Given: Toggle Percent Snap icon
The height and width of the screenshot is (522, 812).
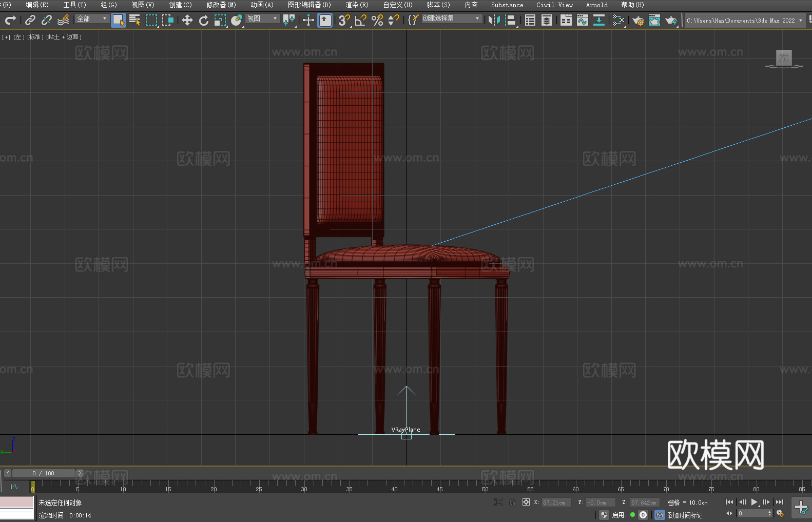Looking at the screenshot, I should (x=377, y=20).
